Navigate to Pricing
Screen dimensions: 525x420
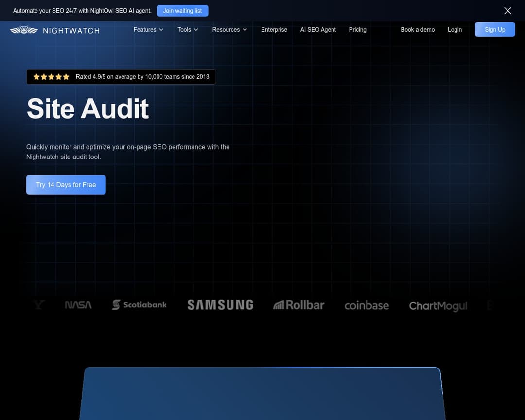tap(357, 30)
